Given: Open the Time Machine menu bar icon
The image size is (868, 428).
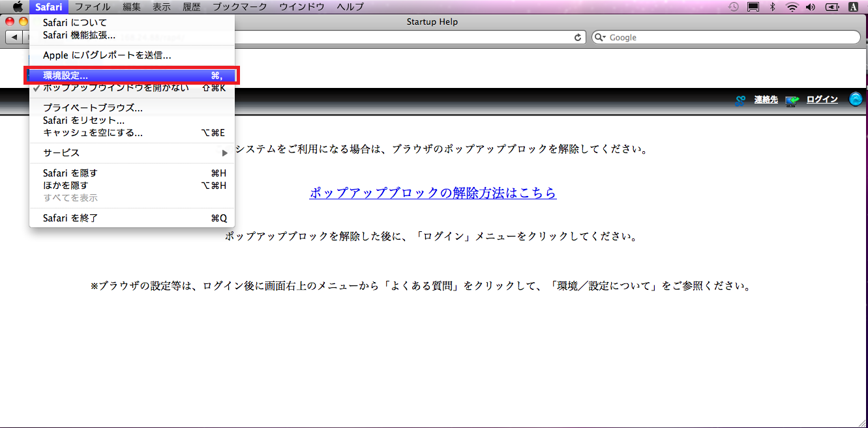Looking at the screenshot, I should [734, 7].
